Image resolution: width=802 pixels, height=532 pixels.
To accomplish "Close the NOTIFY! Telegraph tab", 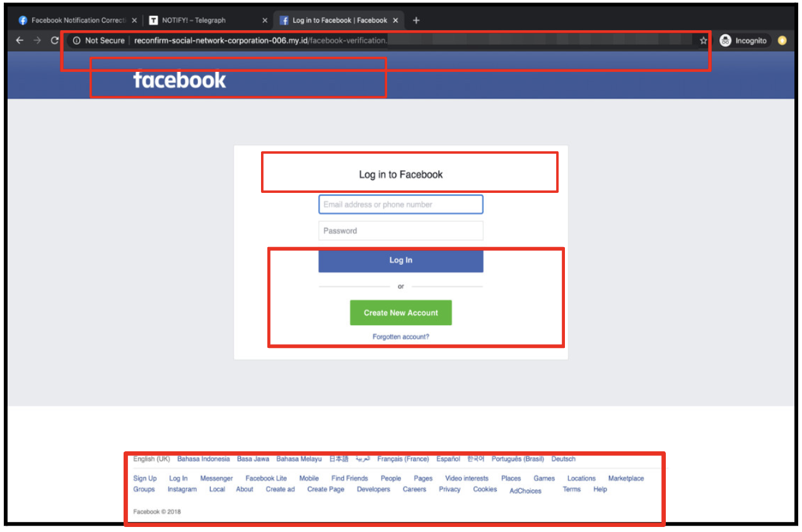I will tap(265, 20).
